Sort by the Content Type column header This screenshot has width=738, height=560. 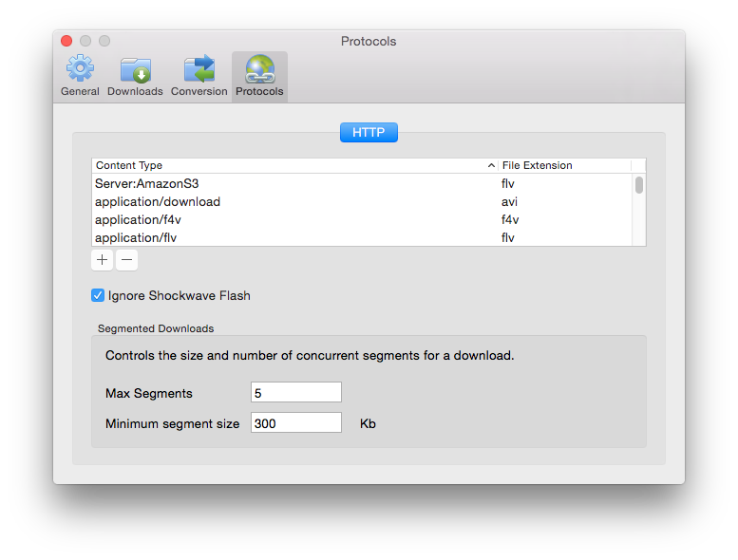[294, 165]
